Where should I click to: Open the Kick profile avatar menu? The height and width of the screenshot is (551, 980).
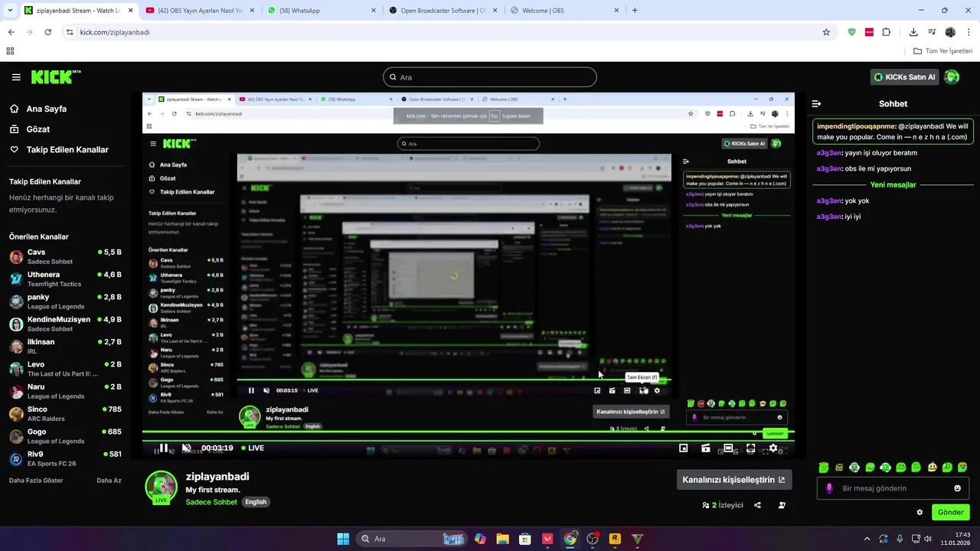tap(952, 77)
